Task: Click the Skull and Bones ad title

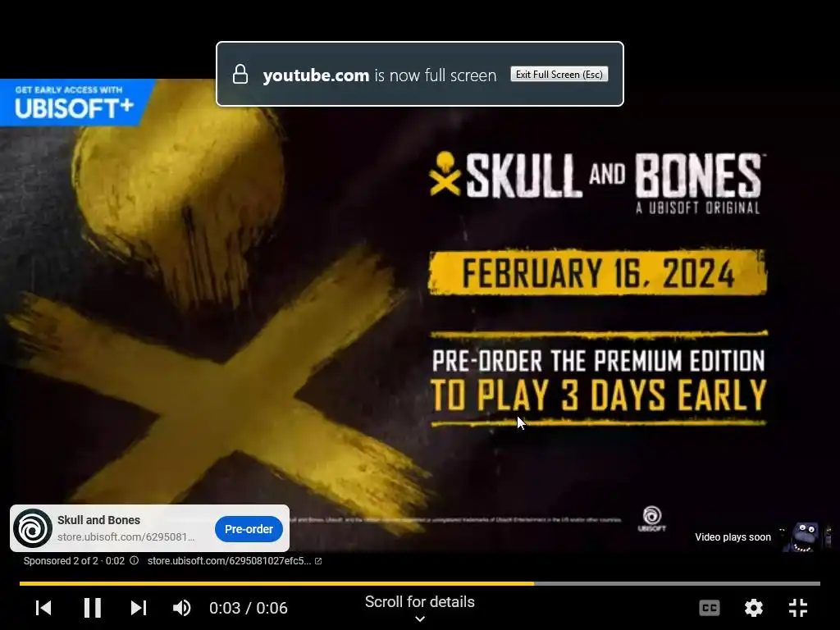Action: [98, 520]
